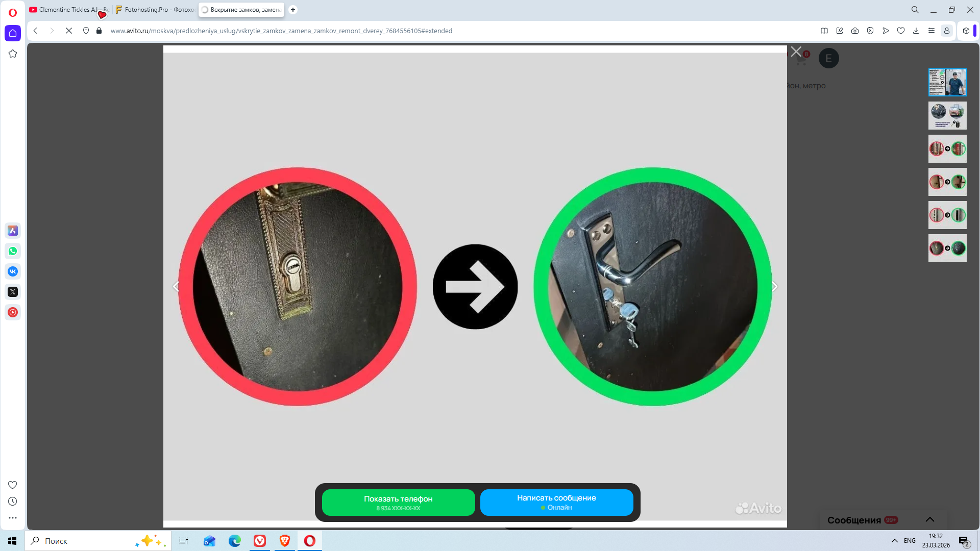The image size is (980, 551).
Task: Add page to favorites with the heart icon
Action: (x=901, y=31)
